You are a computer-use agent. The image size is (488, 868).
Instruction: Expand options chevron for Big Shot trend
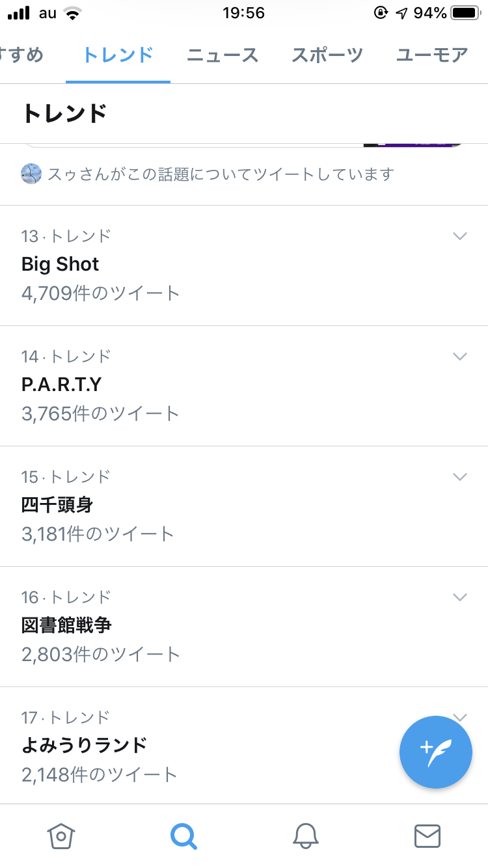(460, 236)
